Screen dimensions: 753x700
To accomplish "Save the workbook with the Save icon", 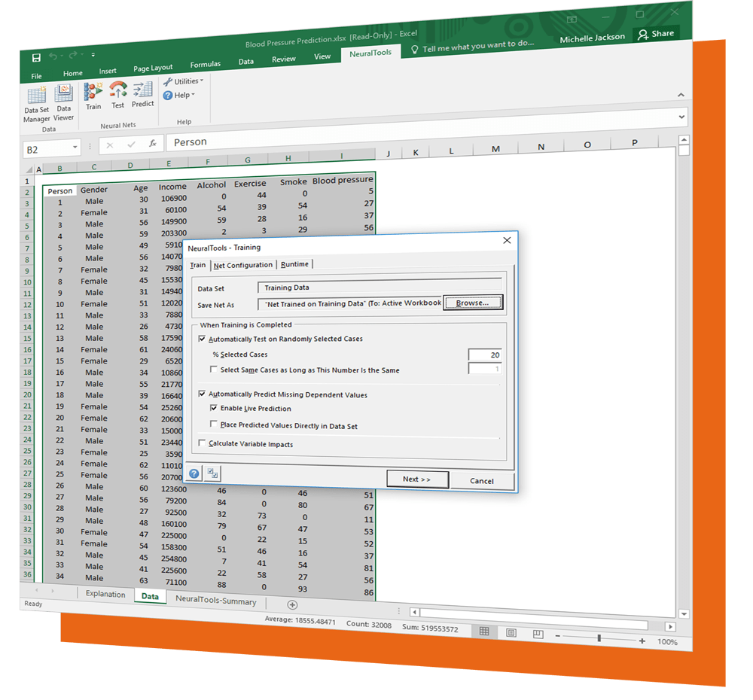I will (x=36, y=58).
